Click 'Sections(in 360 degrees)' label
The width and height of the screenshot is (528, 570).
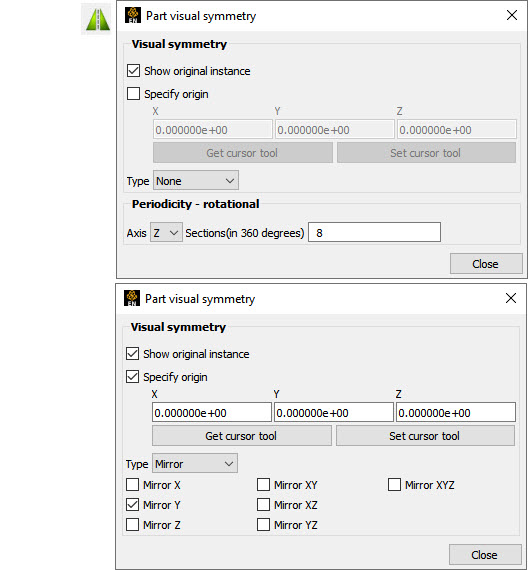(x=245, y=233)
